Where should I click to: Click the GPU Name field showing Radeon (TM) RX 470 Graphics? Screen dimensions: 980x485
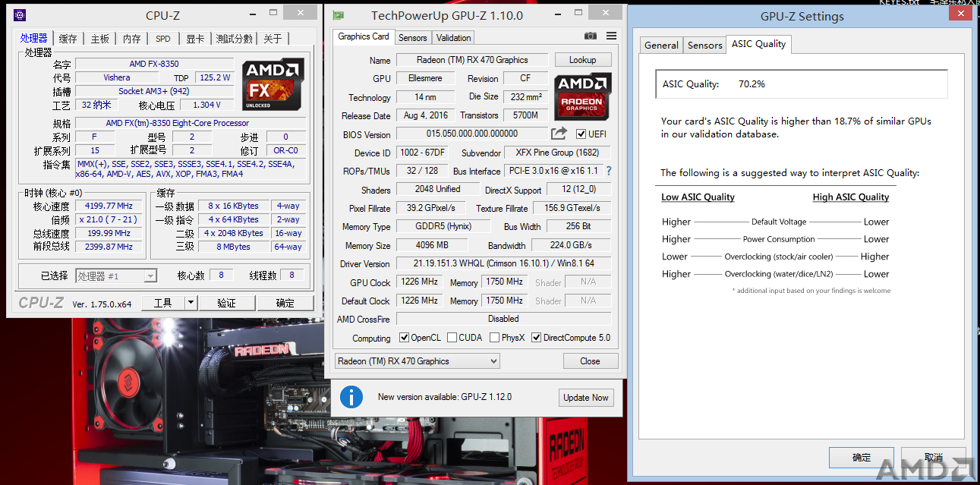click(472, 60)
